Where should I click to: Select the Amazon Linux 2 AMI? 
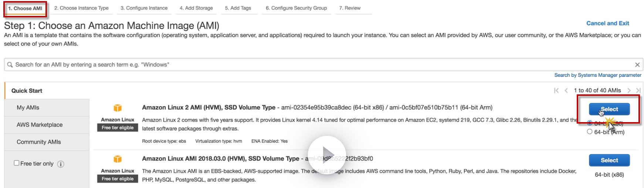point(609,109)
